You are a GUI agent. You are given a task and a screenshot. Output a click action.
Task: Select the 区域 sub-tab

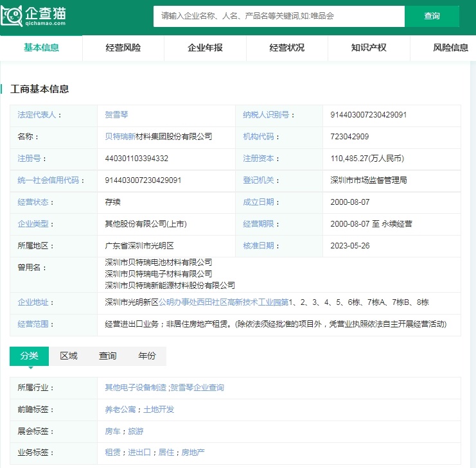pyautogui.click(x=69, y=356)
